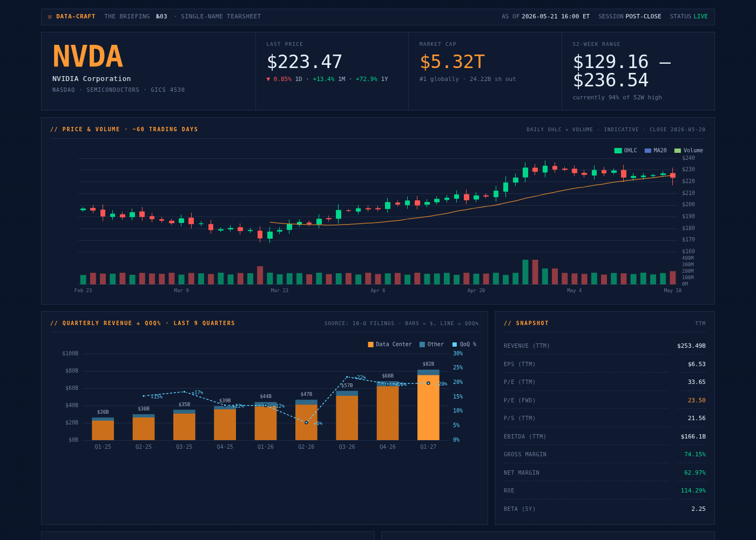Click the 52-week range $129.16 — $236.54
Screen dimensions: 756x540
622,71
